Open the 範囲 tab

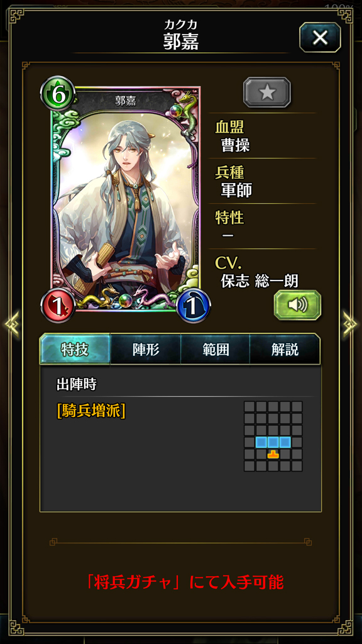(x=215, y=349)
